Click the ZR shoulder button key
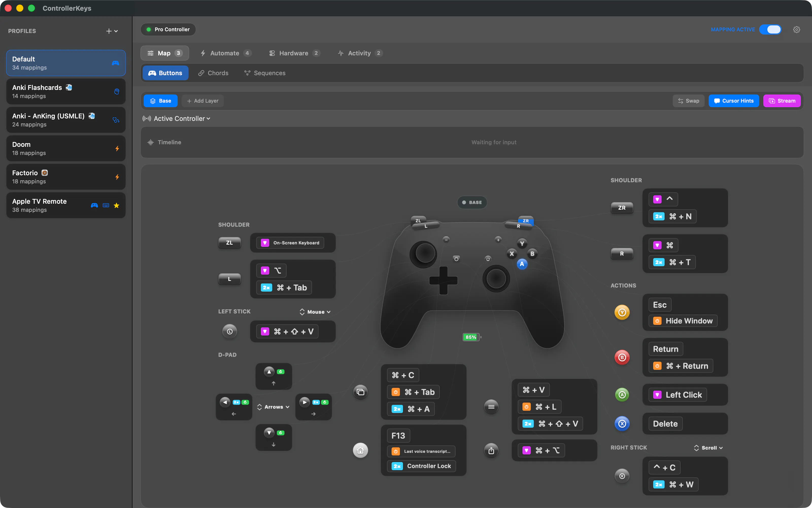Image resolution: width=812 pixels, height=508 pixels. (622, 208)
